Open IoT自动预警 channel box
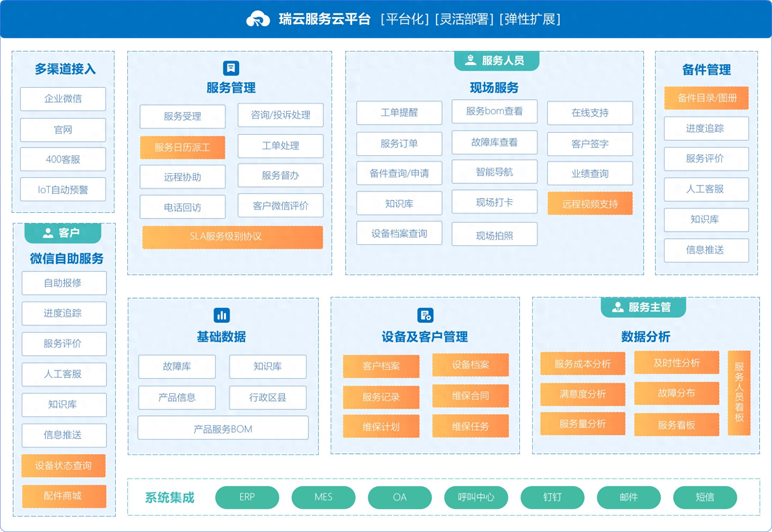The image size is (772, 532). pos(63,190)
